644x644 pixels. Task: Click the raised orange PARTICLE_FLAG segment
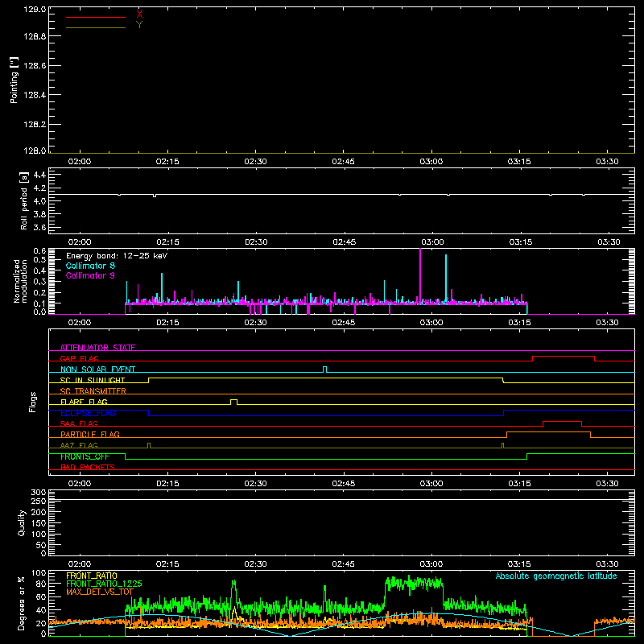click(x=549, y=432)
